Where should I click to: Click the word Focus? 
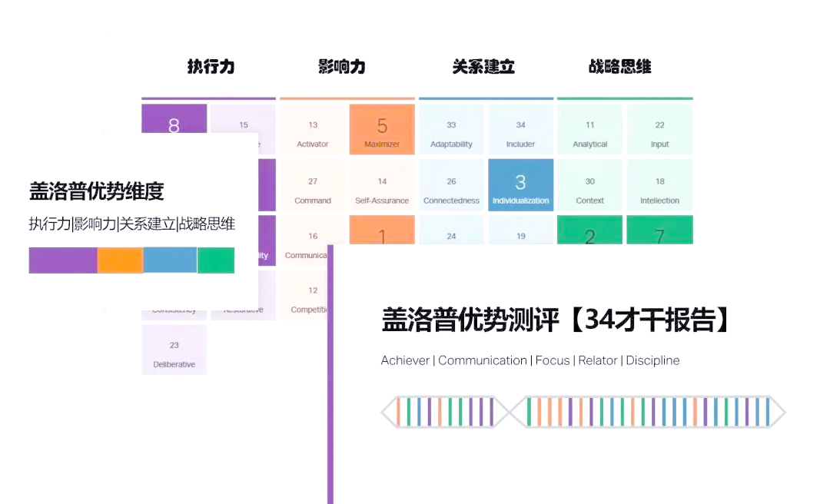pos(552,360)
